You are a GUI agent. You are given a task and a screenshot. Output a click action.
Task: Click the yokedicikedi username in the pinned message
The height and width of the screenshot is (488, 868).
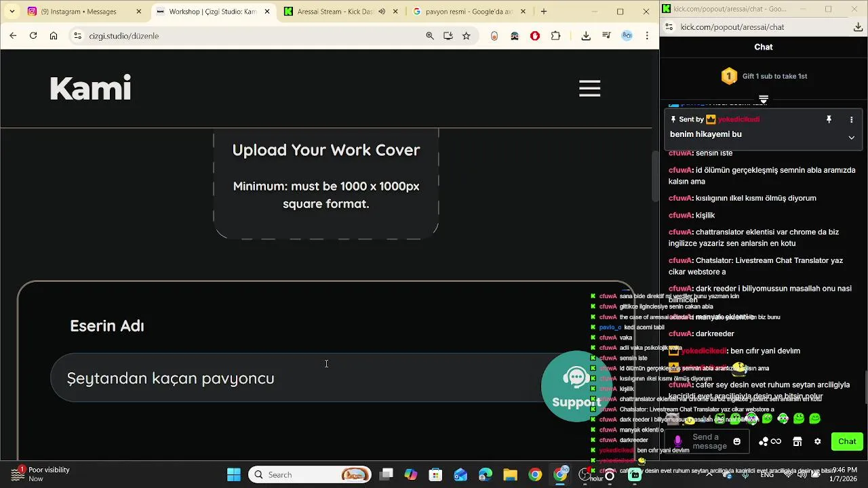pos(738,119)
